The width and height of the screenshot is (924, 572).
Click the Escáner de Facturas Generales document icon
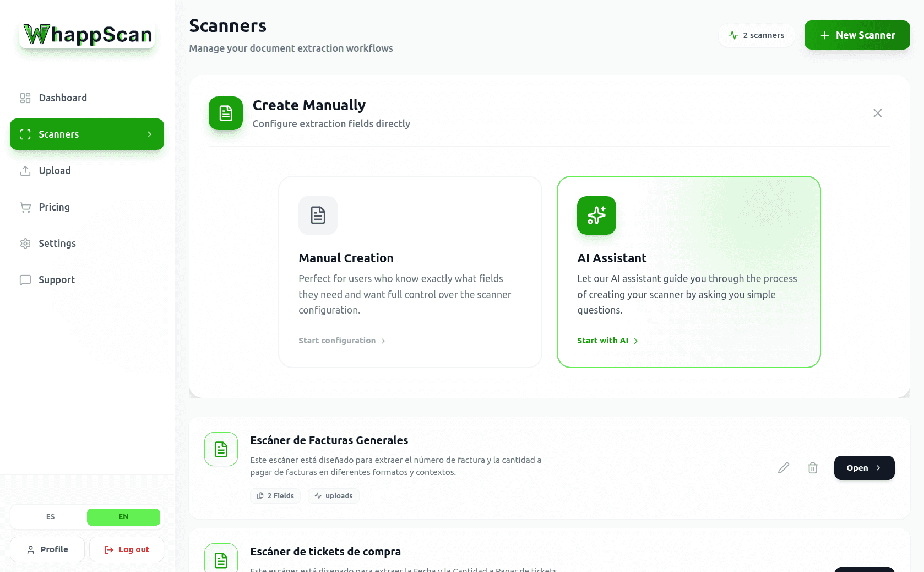(x=221, y=449)
